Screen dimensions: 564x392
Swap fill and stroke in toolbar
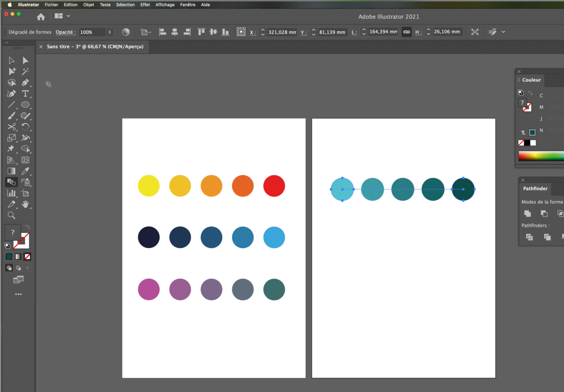(28, 227)
